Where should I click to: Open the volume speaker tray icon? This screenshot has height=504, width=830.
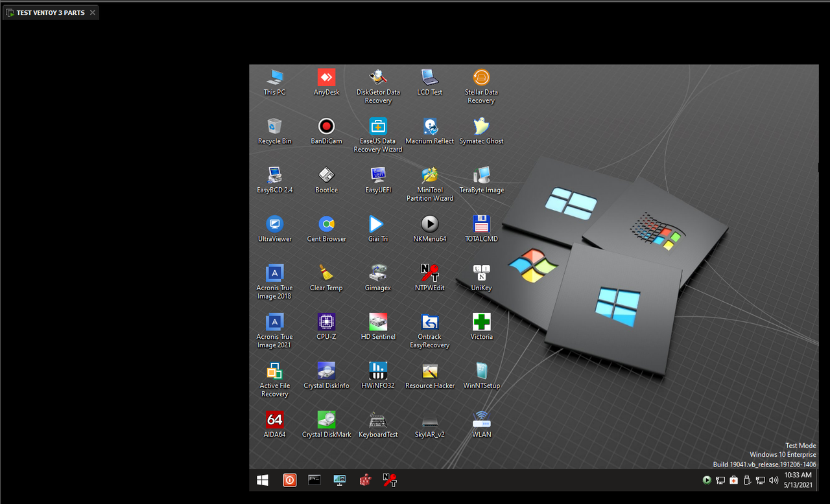click(x=774, y=480)
